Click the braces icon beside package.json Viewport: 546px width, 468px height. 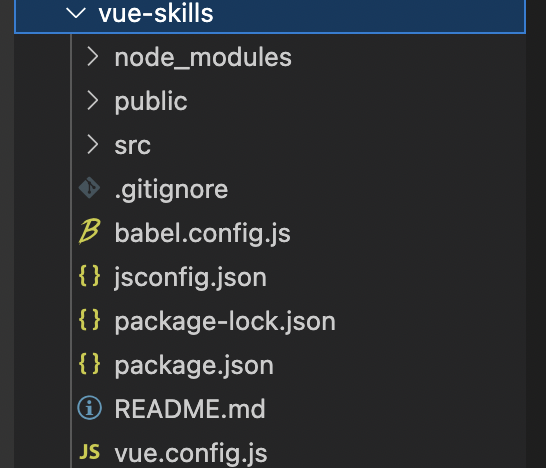pos(89,364)
